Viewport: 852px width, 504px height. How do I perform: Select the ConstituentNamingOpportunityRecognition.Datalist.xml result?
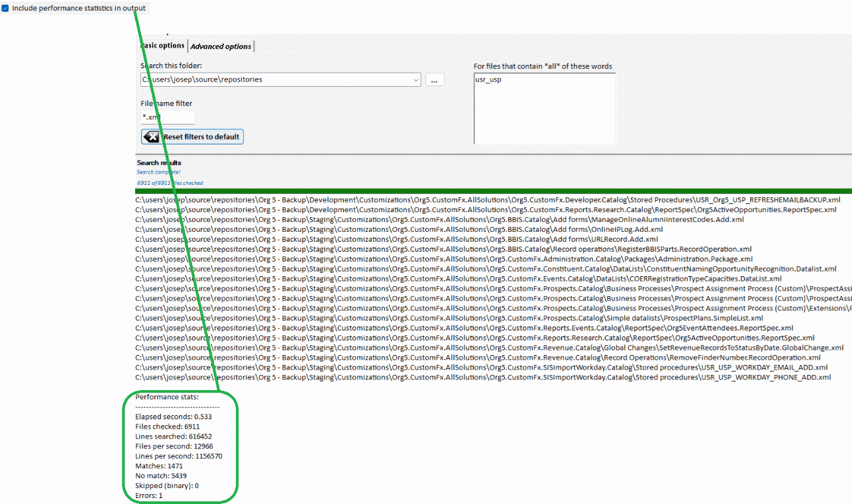[x=486, y=269]
